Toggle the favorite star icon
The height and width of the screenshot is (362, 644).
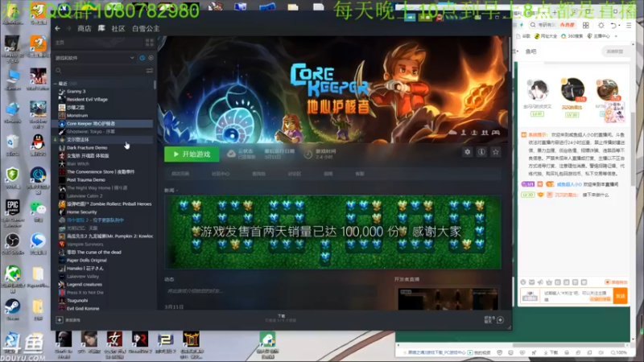[496, 152]
